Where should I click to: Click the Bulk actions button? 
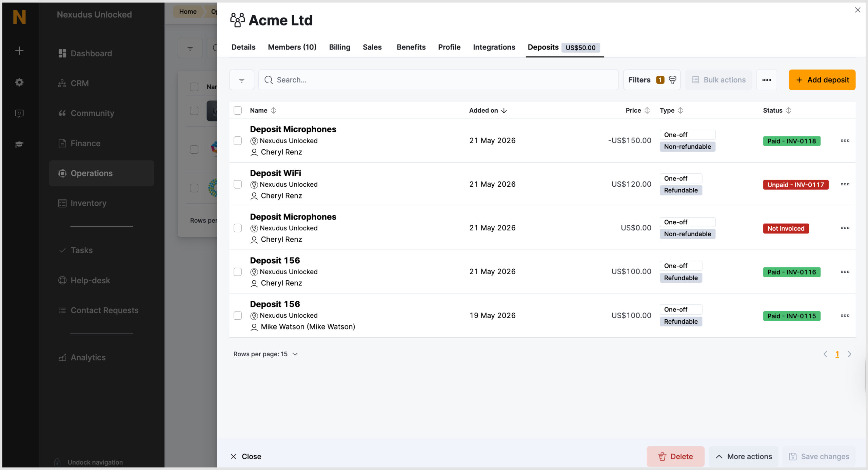click(718, 80)
